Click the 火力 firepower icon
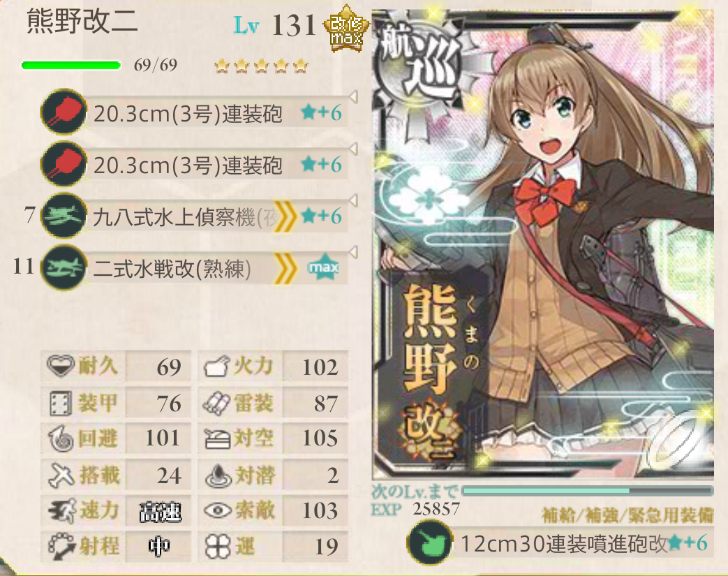The width and height of the screenshot is (728, 576). pos(217,366)
